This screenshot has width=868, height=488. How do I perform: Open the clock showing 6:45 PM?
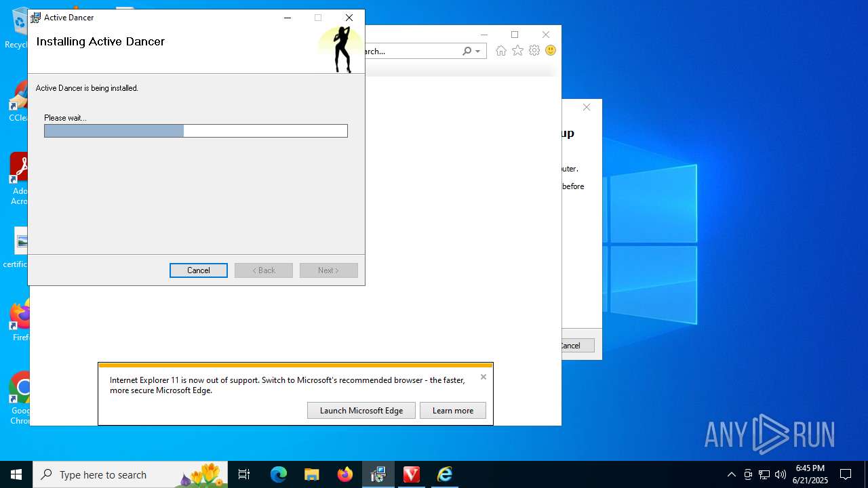810,474
